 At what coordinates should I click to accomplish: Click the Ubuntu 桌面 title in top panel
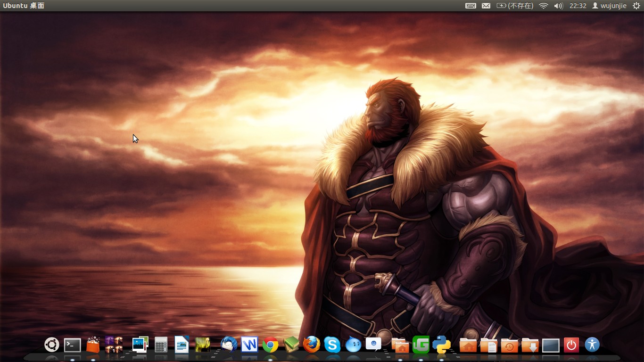pyautogui.click(x=24, y=6)
